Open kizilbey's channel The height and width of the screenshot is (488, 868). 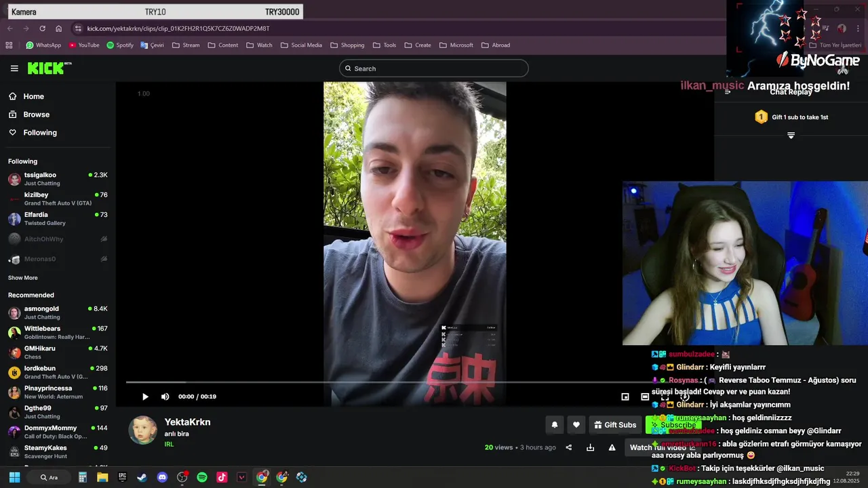58,199
